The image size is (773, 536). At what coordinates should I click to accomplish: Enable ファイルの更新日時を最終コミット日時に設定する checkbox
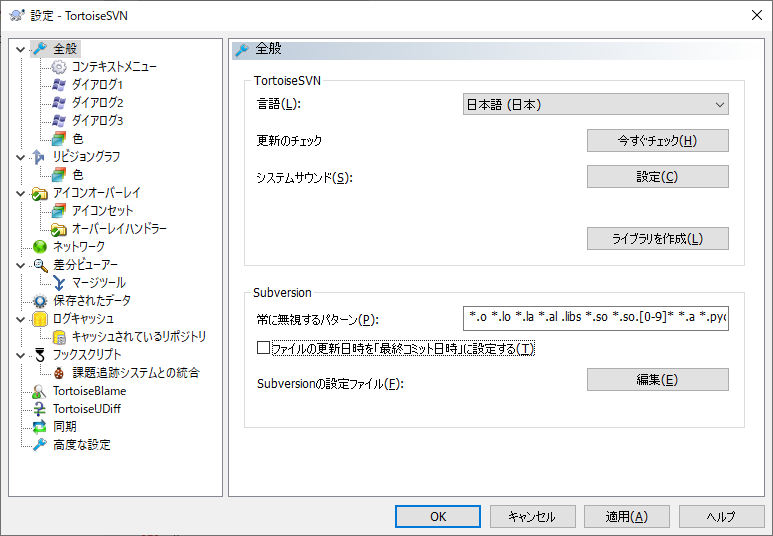[x=263, y=348]
